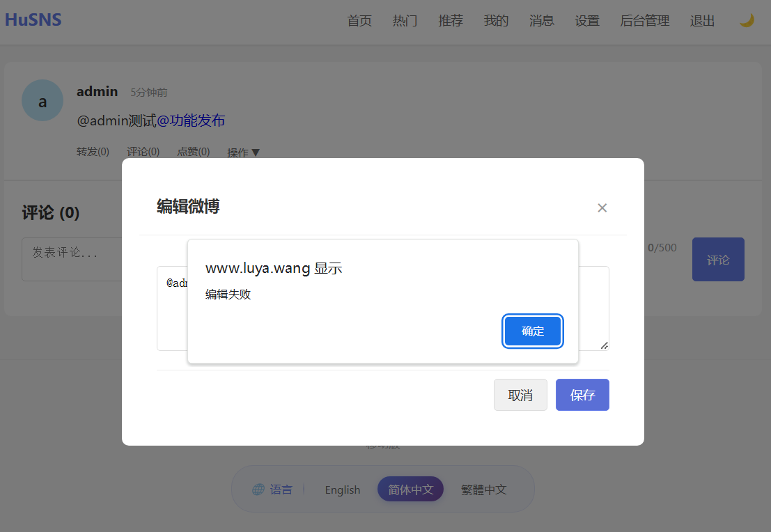Click the @功能发布 link in post
This screenshot has height=532, width=771.
191,120
